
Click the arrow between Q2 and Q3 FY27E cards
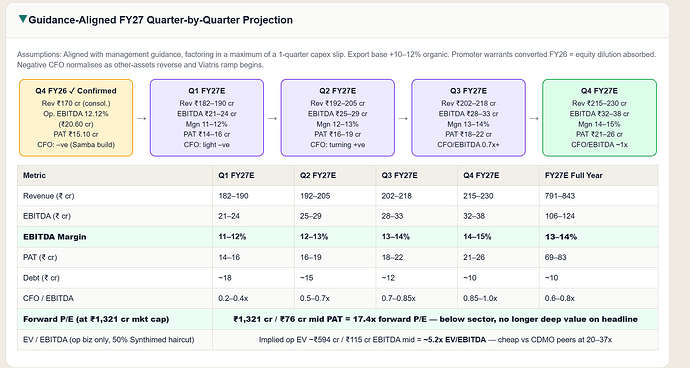pos(403,118)
